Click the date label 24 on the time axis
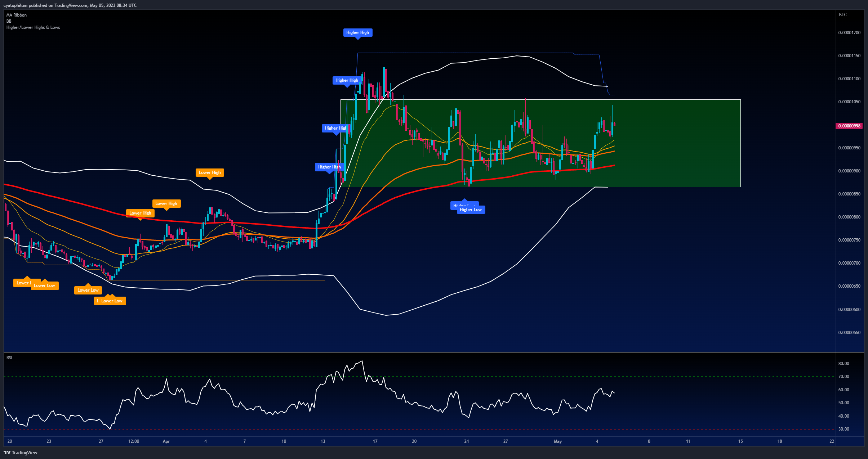Image resolution: width=868 pixels, height=459 pixels. pos(467,441)
